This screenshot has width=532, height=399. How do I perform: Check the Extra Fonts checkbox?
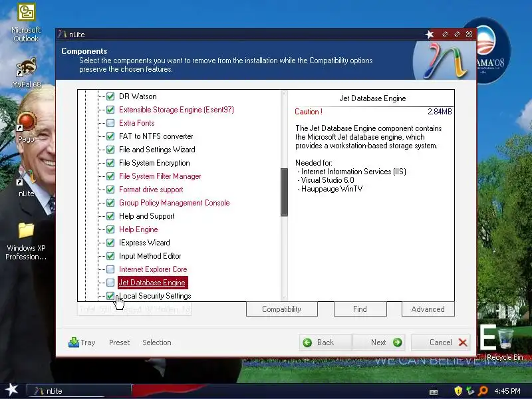110,123
